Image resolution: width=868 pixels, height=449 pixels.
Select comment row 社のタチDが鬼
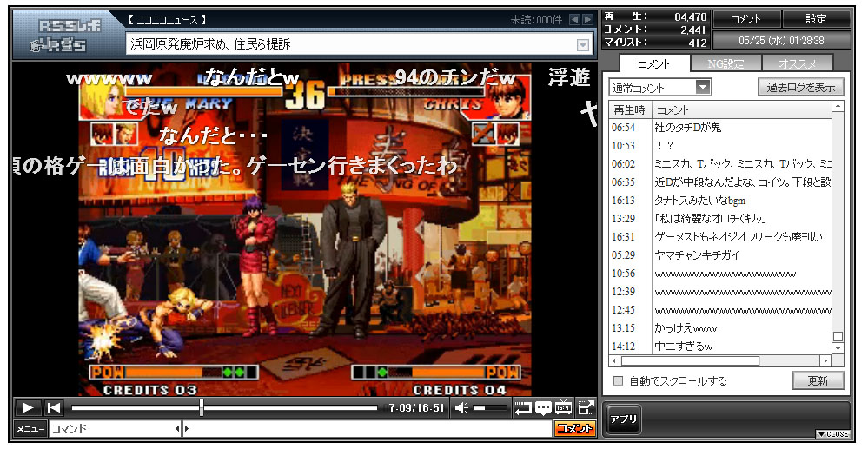(x=720, y=128)
